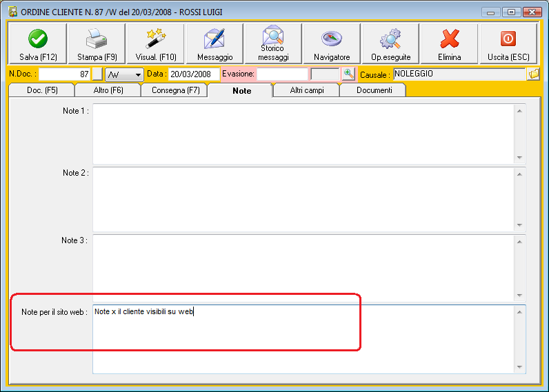Image resolution: width=549 pixels, height=392 pixels.
Task: Click the N.Doc. number field showing 87
Action: (x=64, y=74)
